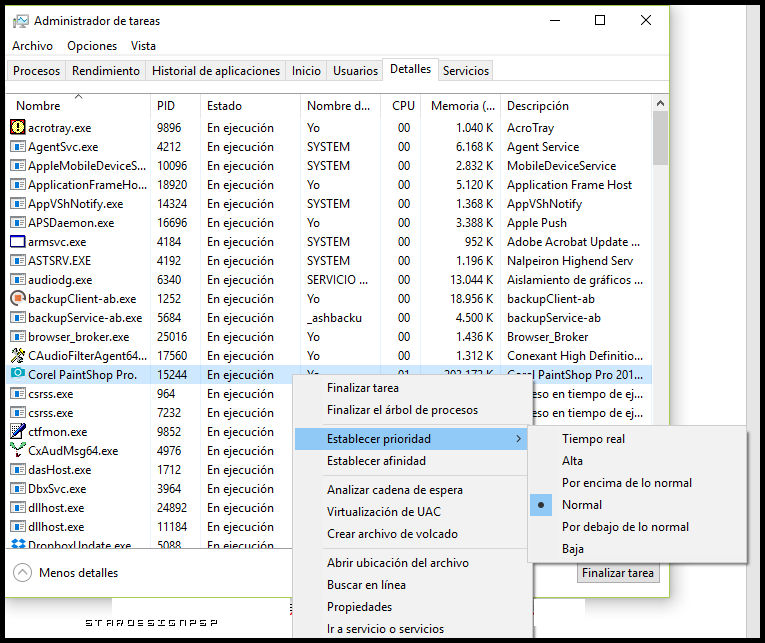Click the CxAudMsg64.exe icon
The height and width of the screenshot is (643, 765).
point(18,449)
